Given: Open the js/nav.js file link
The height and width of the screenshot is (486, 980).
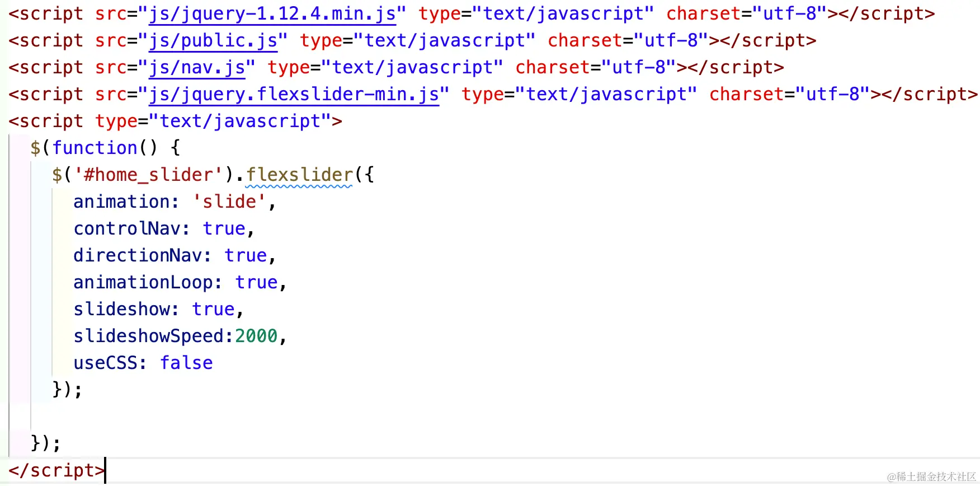Looking at the screenshot, I should [197, 67].
